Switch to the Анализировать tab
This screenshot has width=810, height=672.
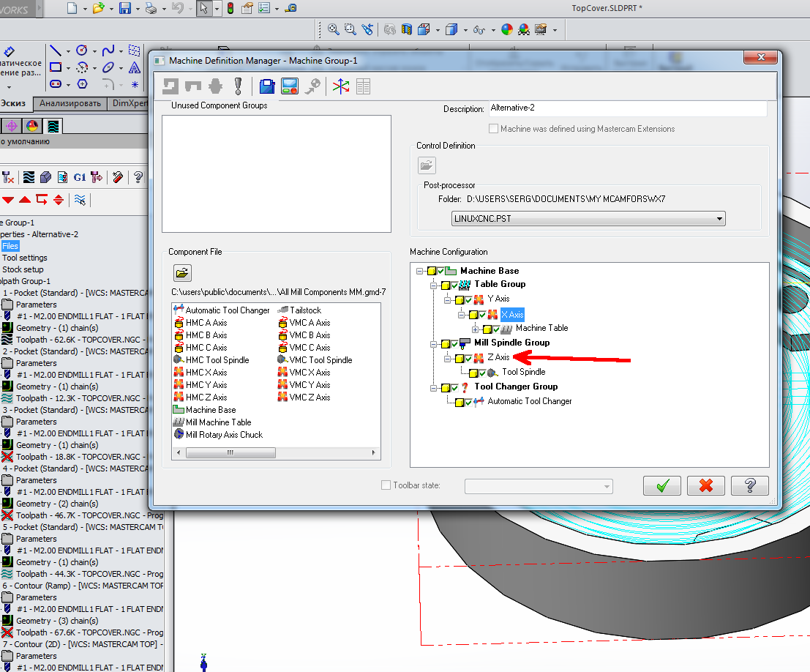point(70,103)
